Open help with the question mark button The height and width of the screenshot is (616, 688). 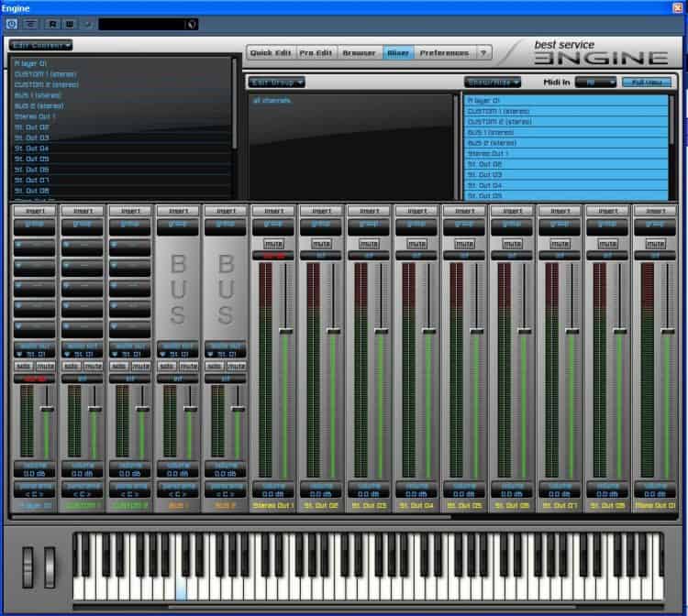[483, 52]
